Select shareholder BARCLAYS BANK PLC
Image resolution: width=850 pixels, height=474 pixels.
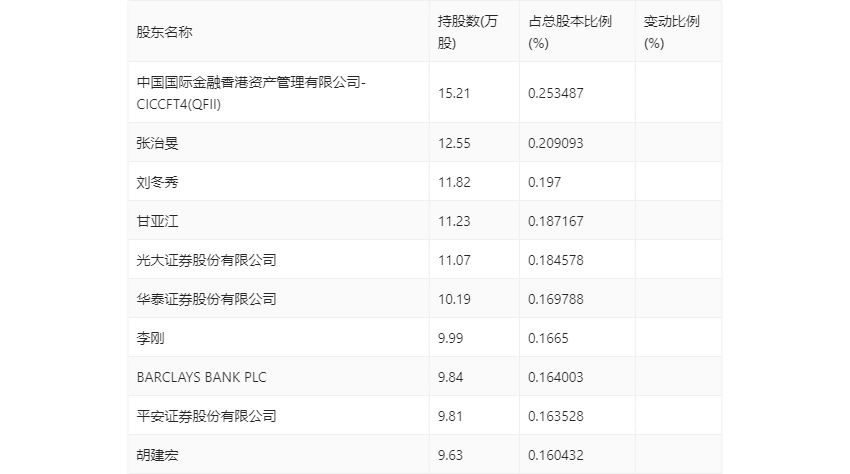coord(202,377)
